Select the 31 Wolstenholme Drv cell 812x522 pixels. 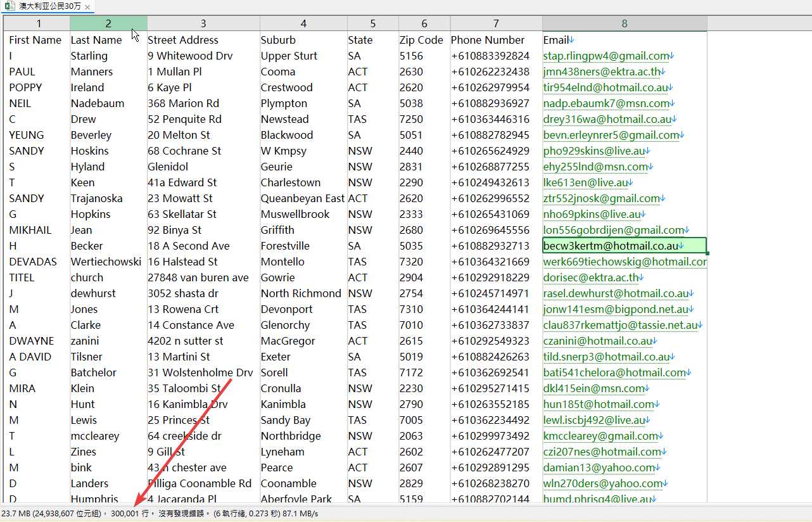[203, 372]
